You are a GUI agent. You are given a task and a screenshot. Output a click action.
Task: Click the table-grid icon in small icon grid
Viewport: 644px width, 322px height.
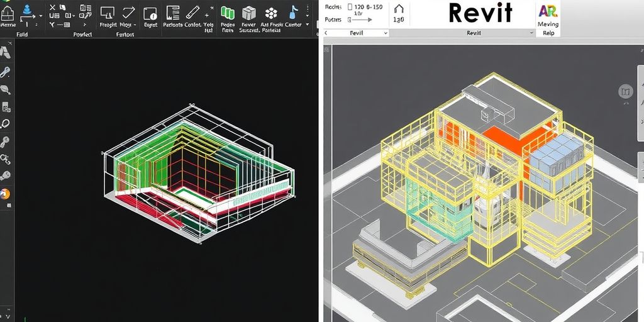(x=85, y=8)
